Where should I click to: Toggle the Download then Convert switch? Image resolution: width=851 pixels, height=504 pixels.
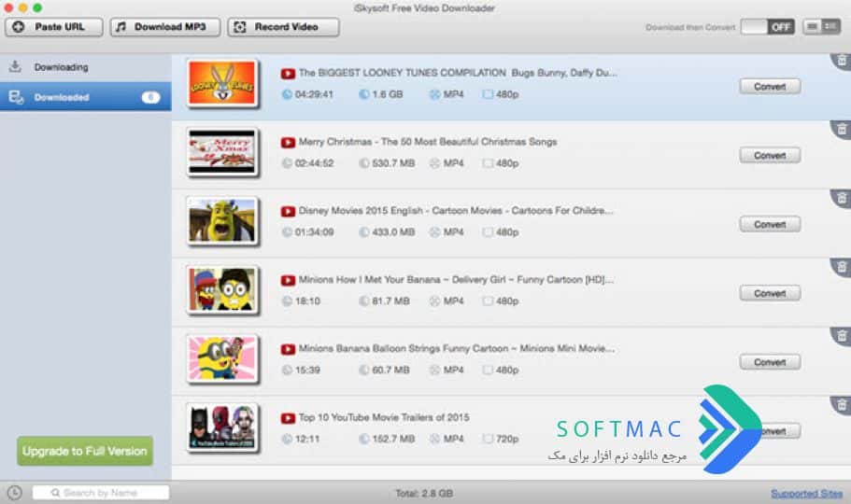768,27
